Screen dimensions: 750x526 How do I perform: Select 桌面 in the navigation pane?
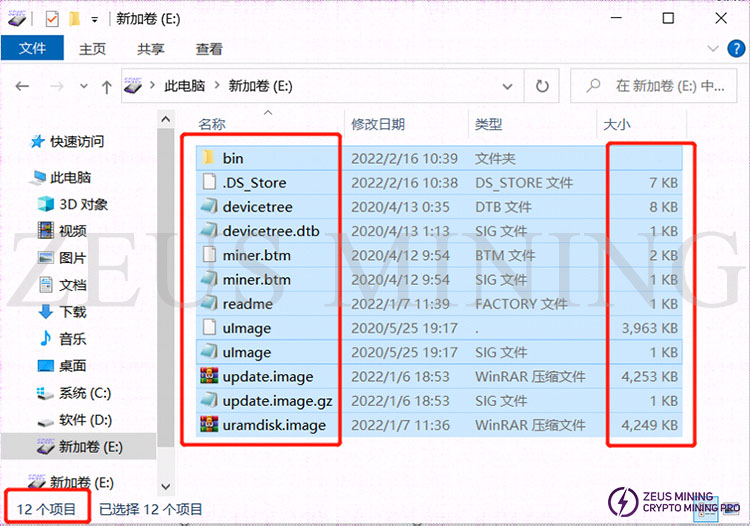pyautogui.click(x=62, y=366)
